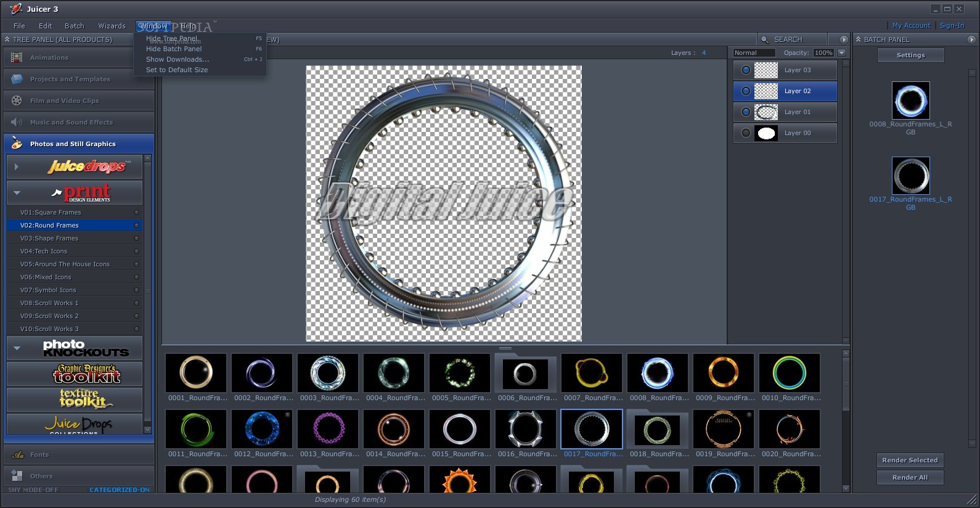Open the File menu
Image resolution: width=980 pixels, height=508 pixels.
click(19, 26)
